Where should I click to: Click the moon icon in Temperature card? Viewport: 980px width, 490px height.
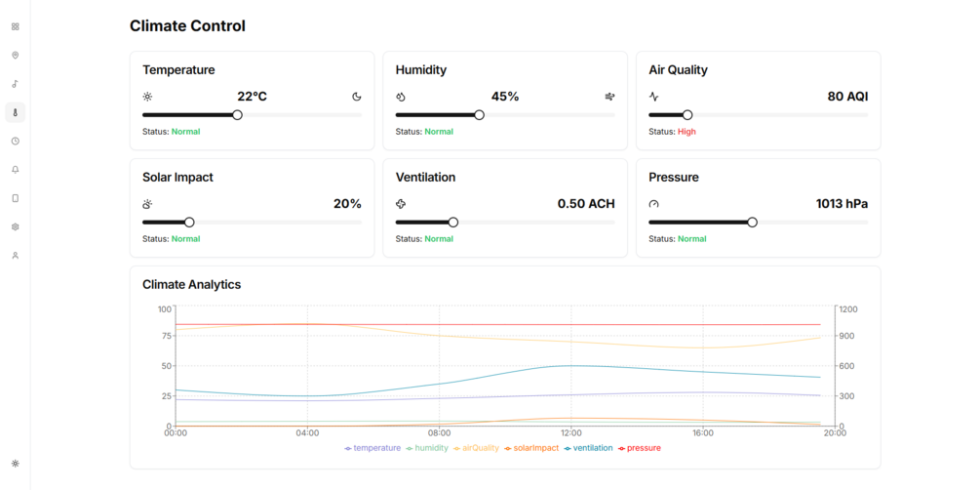coord(357,97)
